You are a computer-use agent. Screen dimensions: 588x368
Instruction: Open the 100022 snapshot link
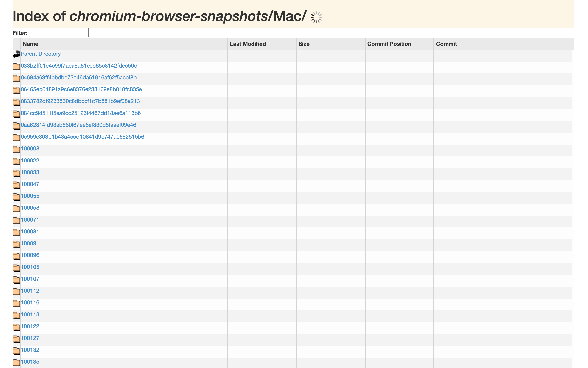click(30, 160)
